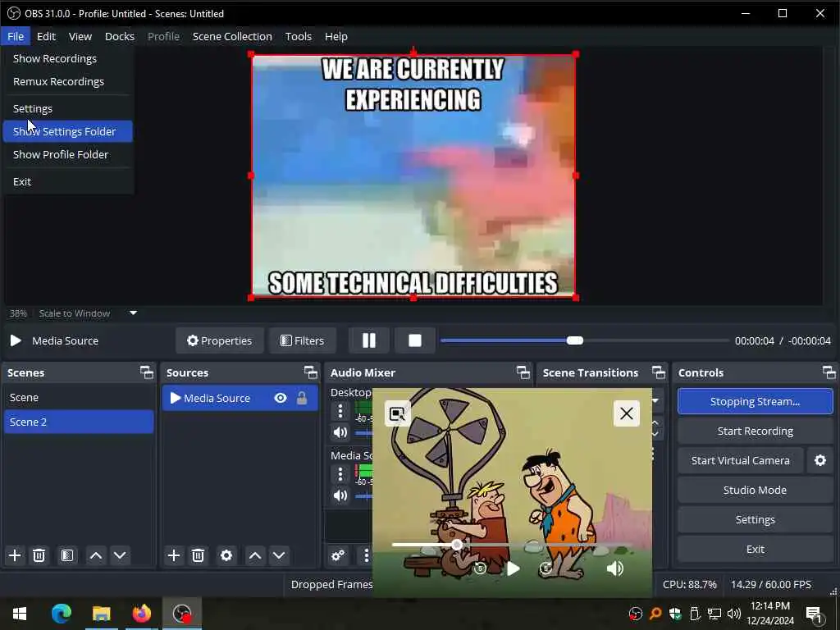Open the View menu
The width and height of the screenshot is (840, 630).
(x=80, y=36)
